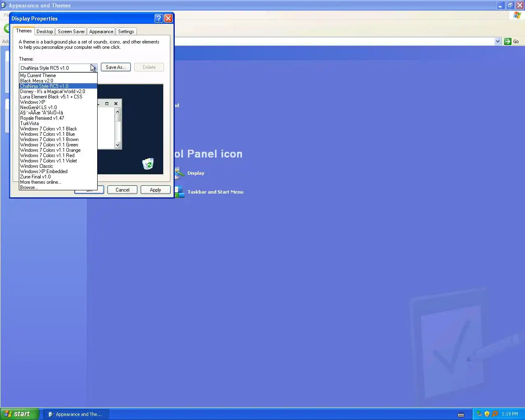Choose Windows 7 Colors v1.1 Green
525x420 pixels.
click(x=58, y=145)
